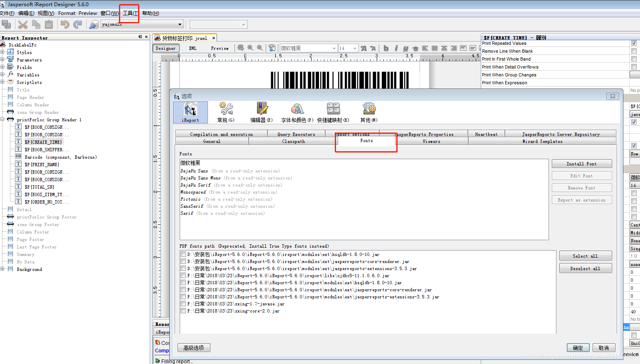Expand the Variables tree node
The width and height of the screenshot is (640, 364).
(2, 75)
